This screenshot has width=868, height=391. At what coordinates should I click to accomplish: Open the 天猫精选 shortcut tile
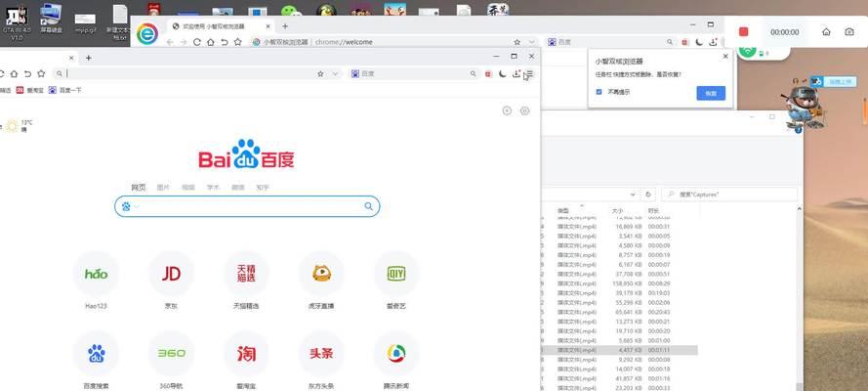pos(246,274)
